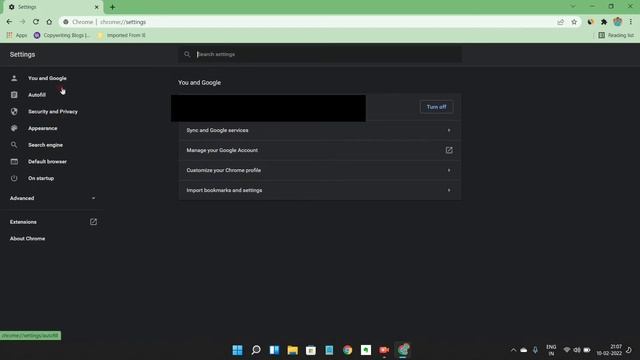The image size is (640, 360).
Task: Open About Chrome
Action: tap(27, 238)
